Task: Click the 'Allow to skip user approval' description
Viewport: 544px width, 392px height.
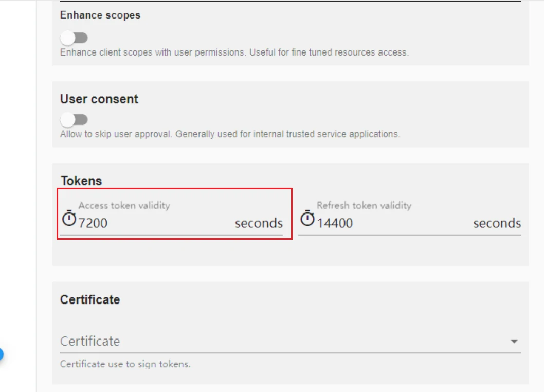Action: pyautogui.click(x=230, y=134)
